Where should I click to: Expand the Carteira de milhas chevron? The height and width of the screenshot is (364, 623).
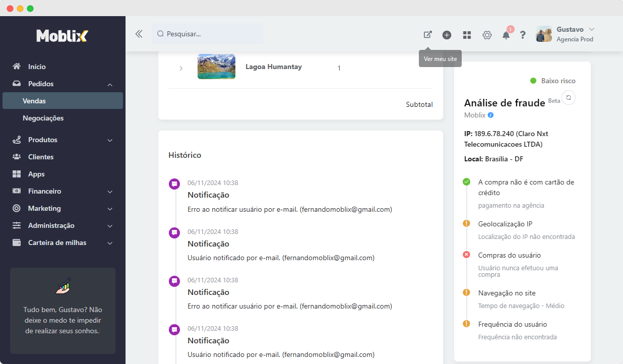pyautogui.click(x=110, y=243)
